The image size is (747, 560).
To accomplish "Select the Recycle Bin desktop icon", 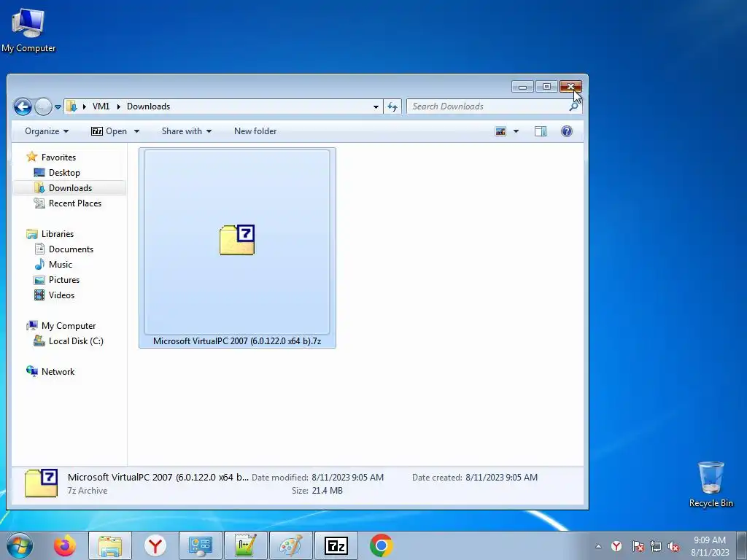I will [x=711, y=484].
